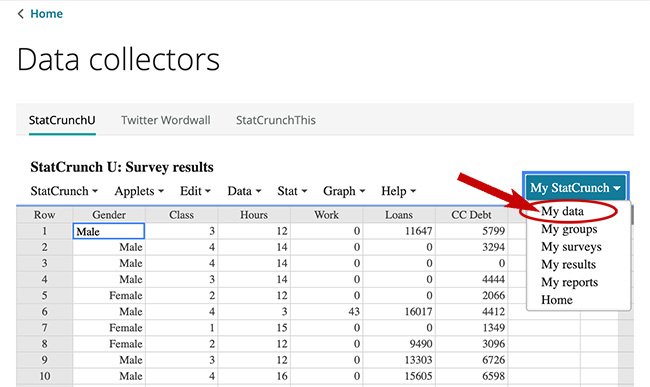Click the Loans value 16017
The height and width of the screenshot is (387, 650).
418,312
